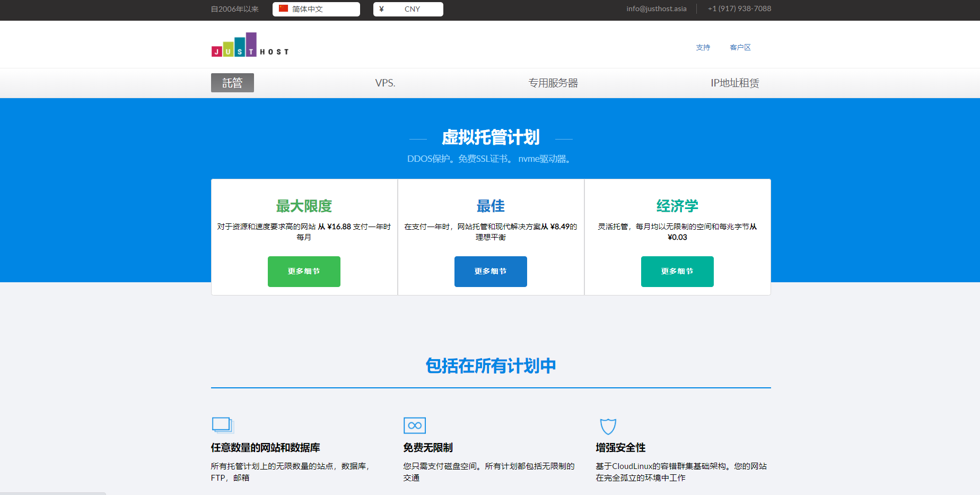
Task: Click the infinity unlimited traffic icon
Action: [x=415, y=425]
